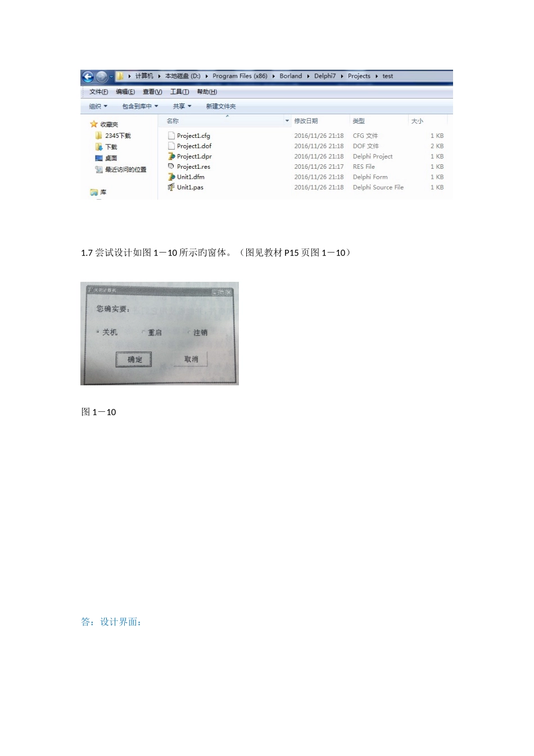Screen dimensions: 534x756
Task: Open the 组织 dropdown
Action: [98, 106]
